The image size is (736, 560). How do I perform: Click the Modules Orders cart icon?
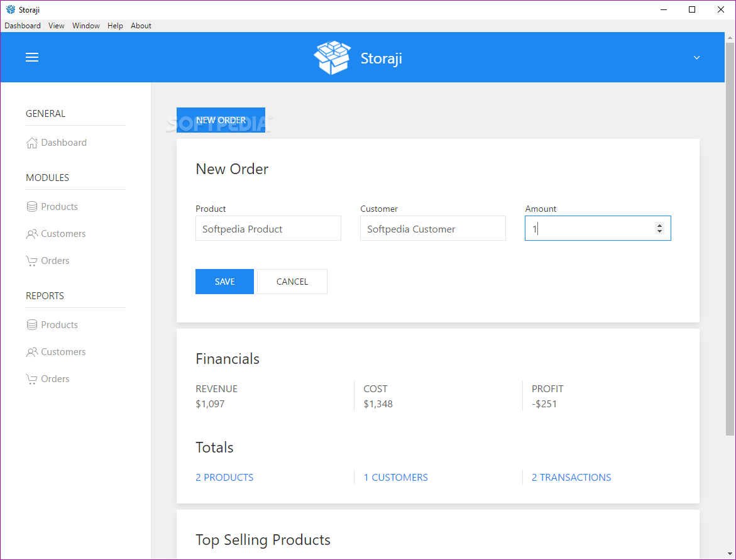31,261
